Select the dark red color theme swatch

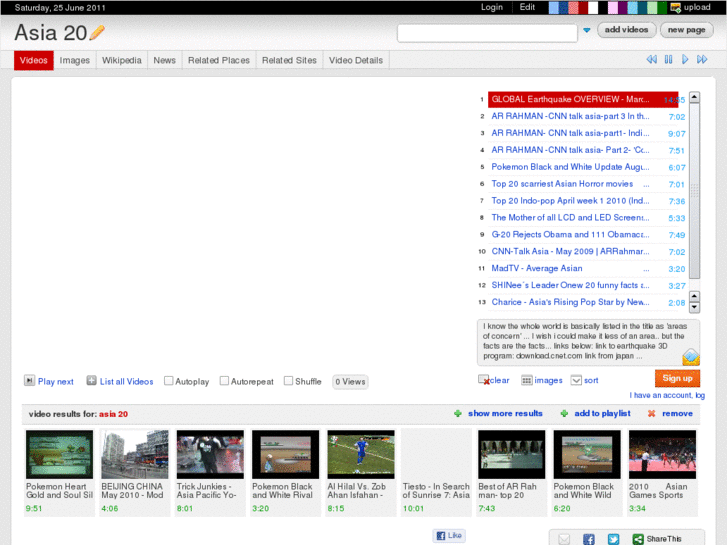pyautogui.click(x=583, y=7)
